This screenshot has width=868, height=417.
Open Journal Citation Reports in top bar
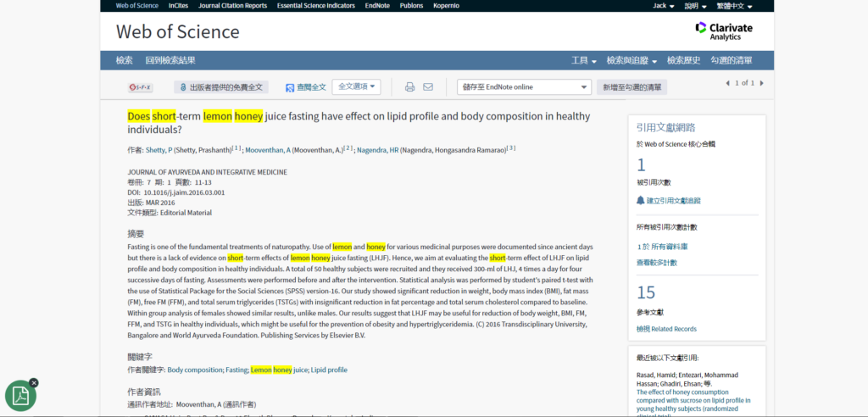click(x=232, y=6)
